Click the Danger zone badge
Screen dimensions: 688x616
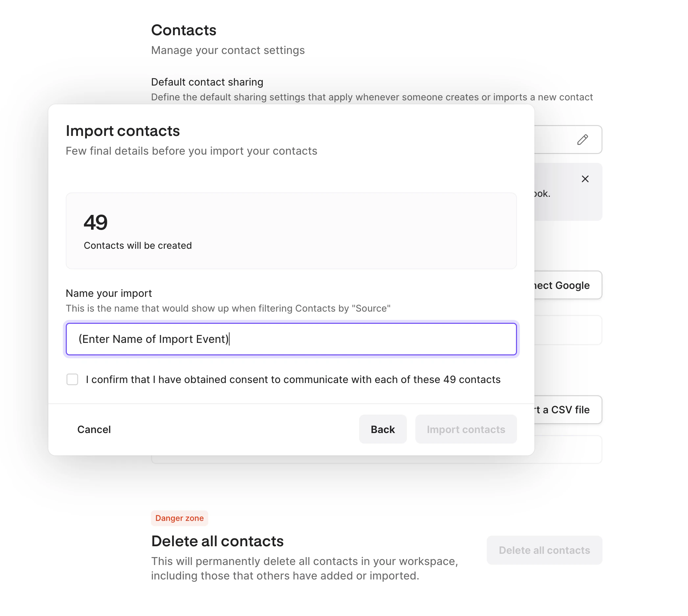click(179, 518)
